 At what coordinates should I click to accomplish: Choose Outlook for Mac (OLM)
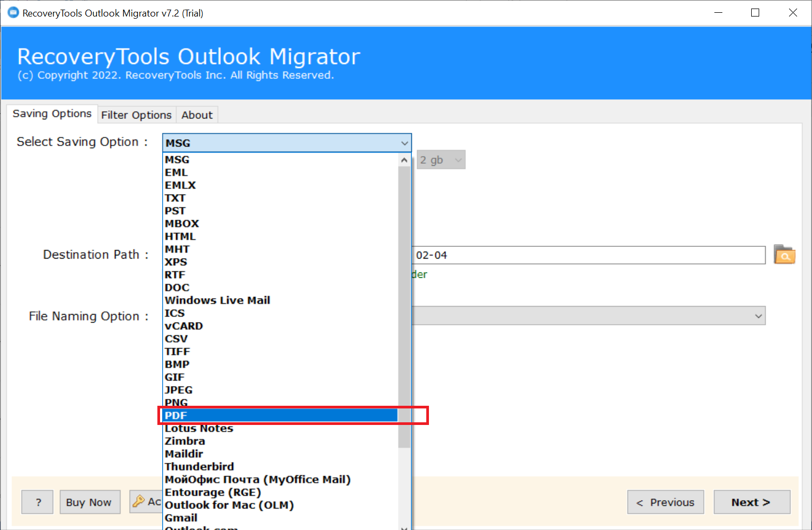(280, 505)
